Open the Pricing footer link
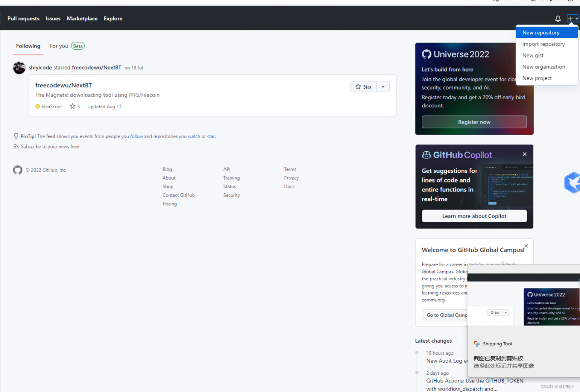This screenshot has width=580, height=392. click(169, 204)
